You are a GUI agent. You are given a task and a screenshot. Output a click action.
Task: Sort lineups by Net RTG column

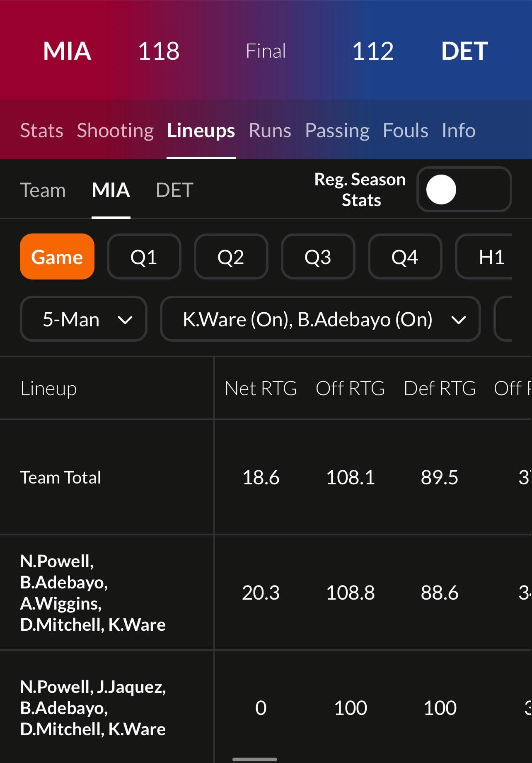[261, 389]
